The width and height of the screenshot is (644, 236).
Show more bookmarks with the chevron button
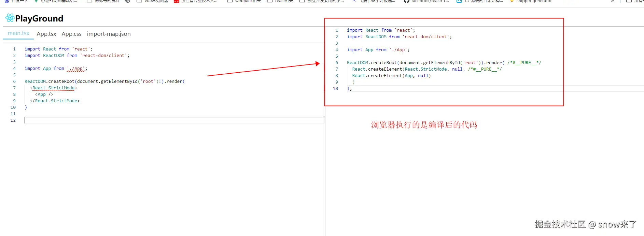tap(613, 1)
